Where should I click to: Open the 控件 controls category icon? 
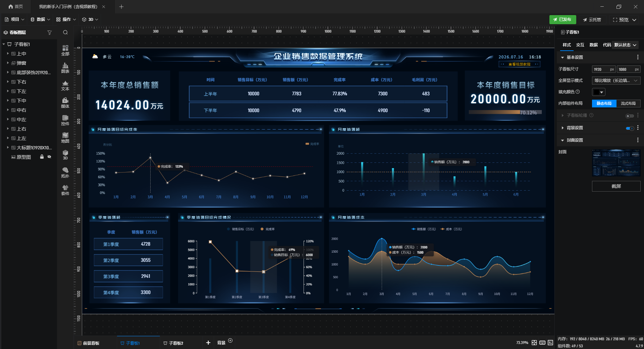tap(65, 120)
